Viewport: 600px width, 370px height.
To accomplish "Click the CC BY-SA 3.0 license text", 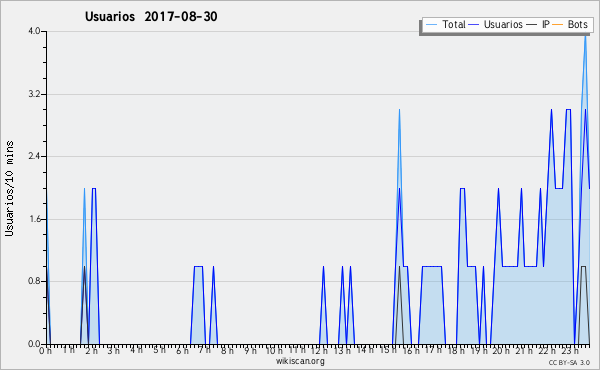I will click(x=569, y=362).
